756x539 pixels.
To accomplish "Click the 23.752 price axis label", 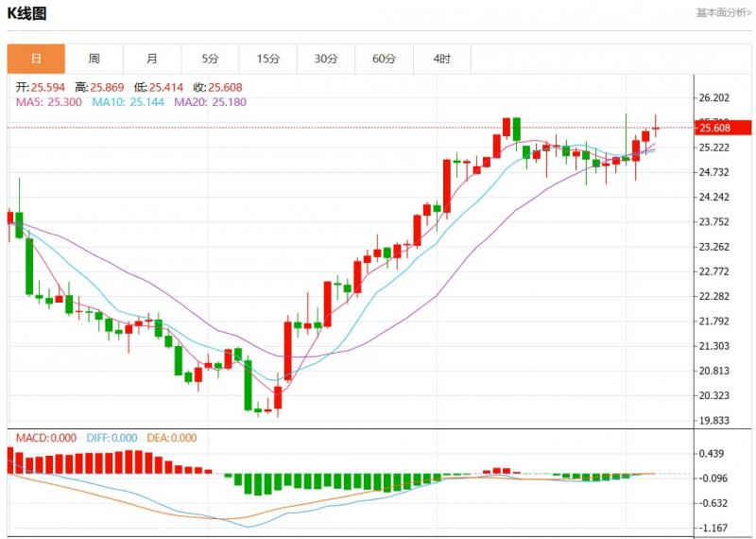I will (714, 222).
